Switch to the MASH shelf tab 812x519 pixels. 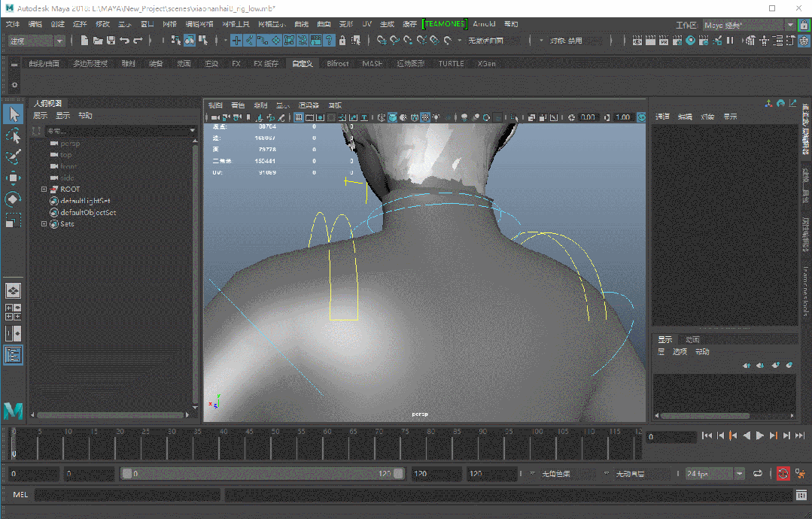373,64
